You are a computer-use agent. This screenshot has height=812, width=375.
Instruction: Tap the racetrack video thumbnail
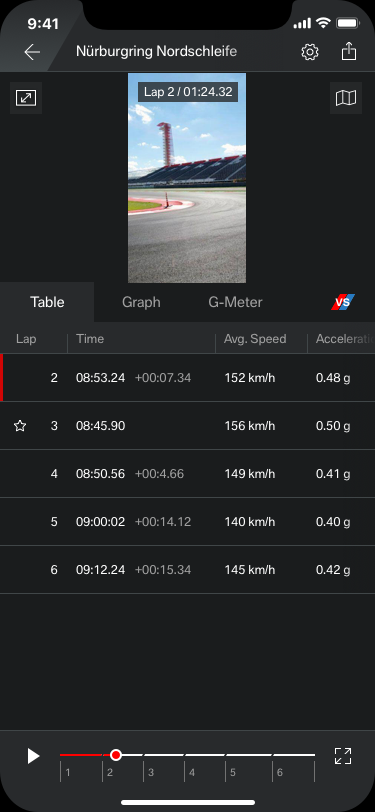[187, 178]
